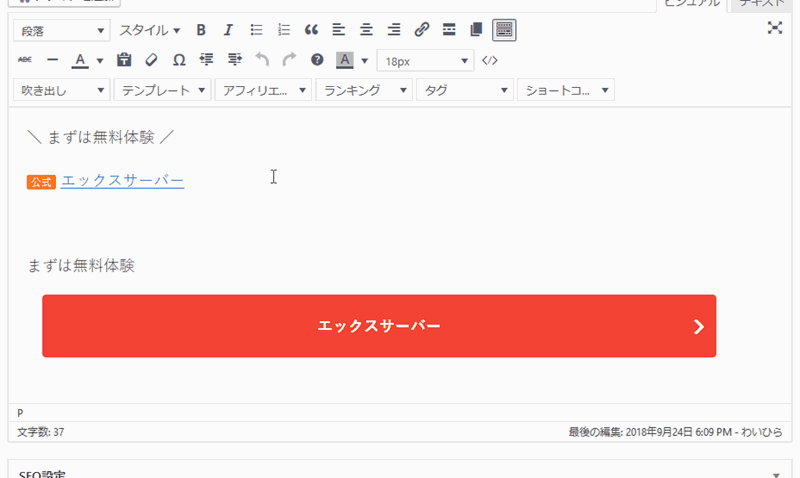
Task: Open the text color picker arrow
Action: point(100,61)
